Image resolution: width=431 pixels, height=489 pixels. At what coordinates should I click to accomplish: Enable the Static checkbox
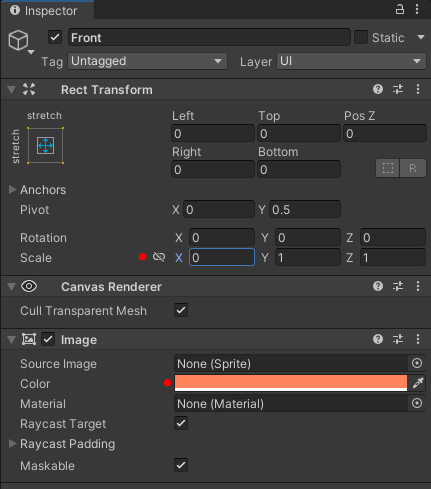[361, 37]
